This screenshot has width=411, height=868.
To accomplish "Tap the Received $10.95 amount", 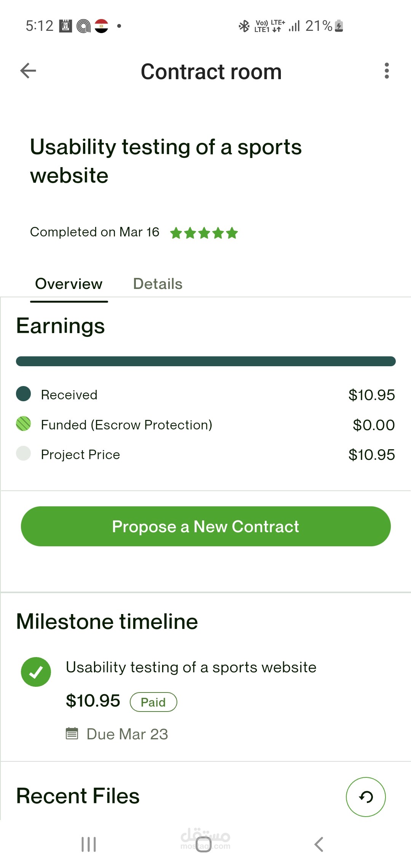I will tap(371, 395).
